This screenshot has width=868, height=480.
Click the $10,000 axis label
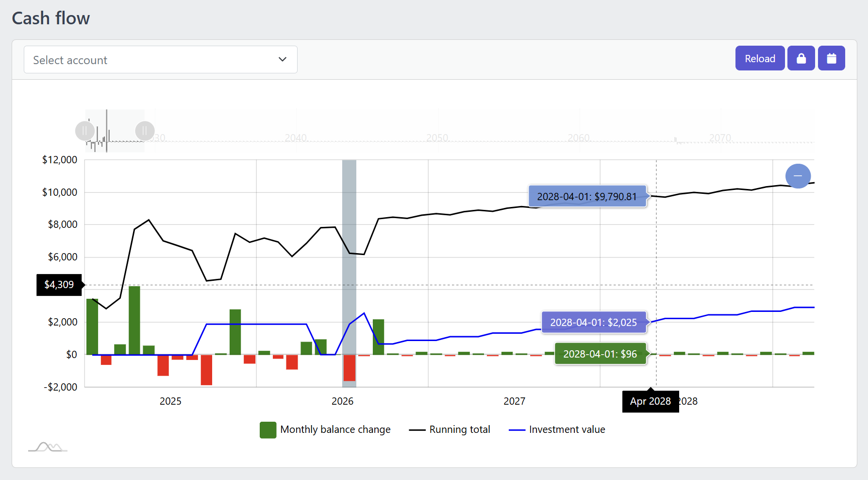pos(60,192)
